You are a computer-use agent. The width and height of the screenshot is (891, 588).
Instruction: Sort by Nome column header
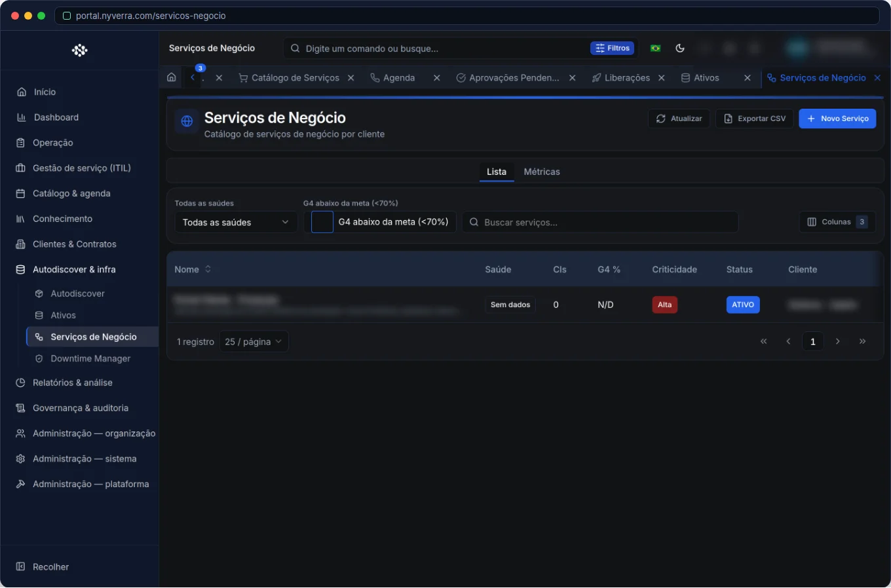[x=193, y=269]
